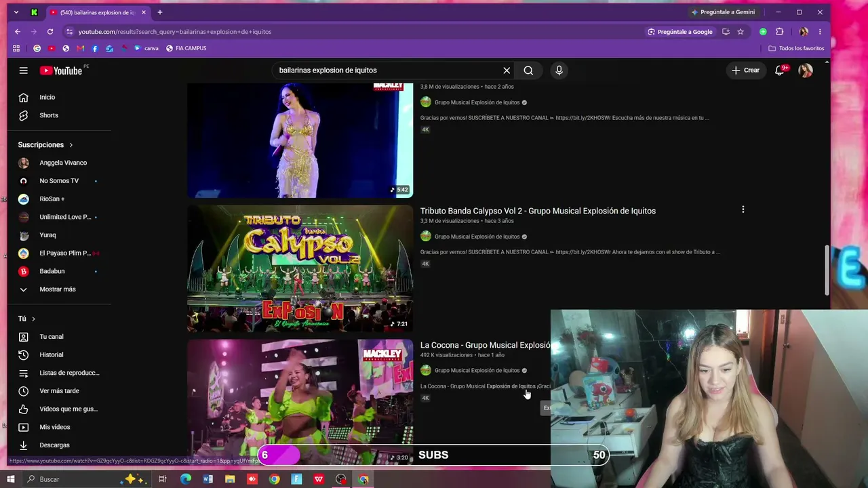Image resolution: width=868 pixels, height=488 pixels.
Task: Open YouTube notifications bell
Action: 780,70
